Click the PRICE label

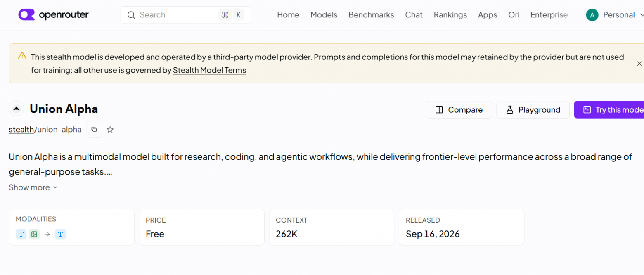tap(156, 220)
